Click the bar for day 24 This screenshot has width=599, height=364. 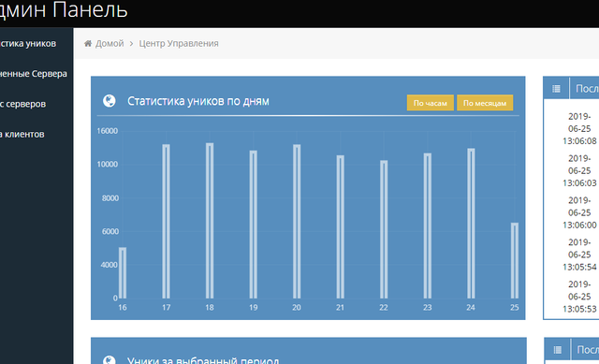471,224
